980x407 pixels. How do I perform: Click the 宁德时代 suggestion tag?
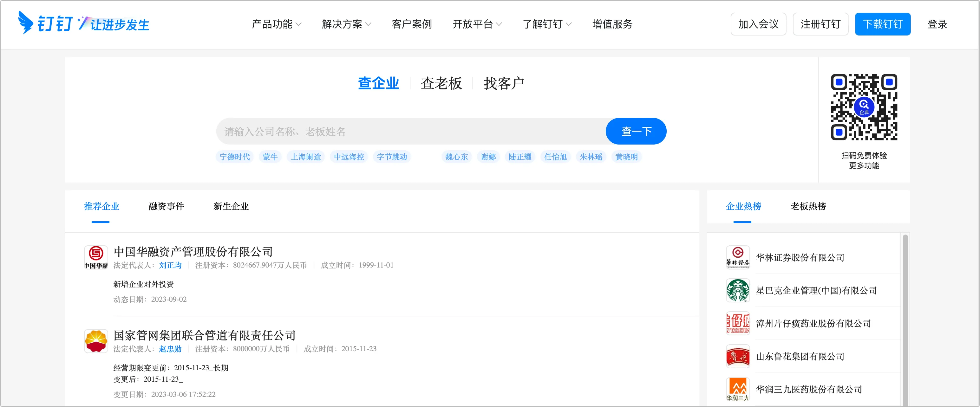(234, 157)
